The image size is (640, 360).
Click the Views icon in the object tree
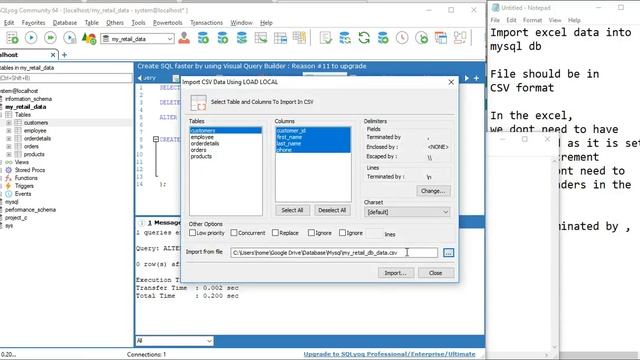click(9, 162)
